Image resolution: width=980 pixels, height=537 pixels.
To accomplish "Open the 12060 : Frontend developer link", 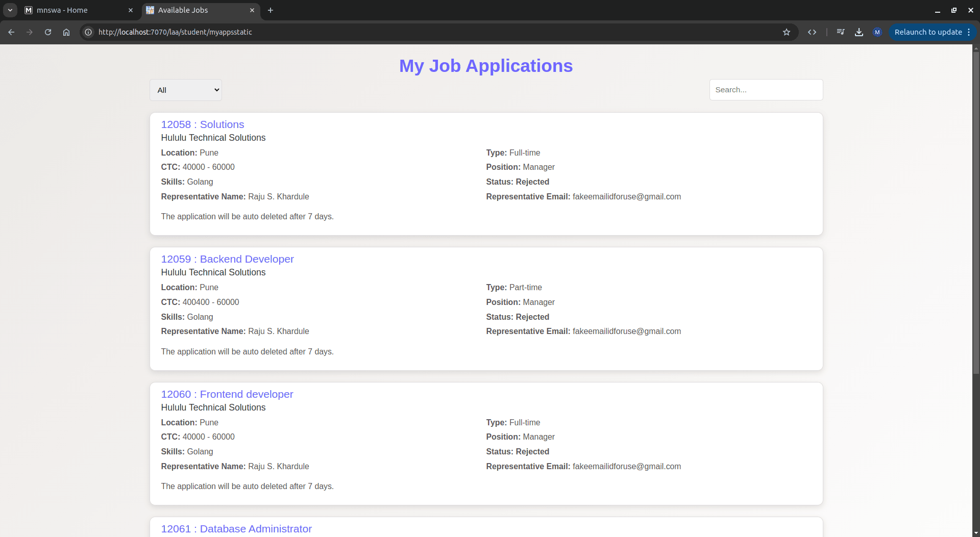I will pos(227,394).
